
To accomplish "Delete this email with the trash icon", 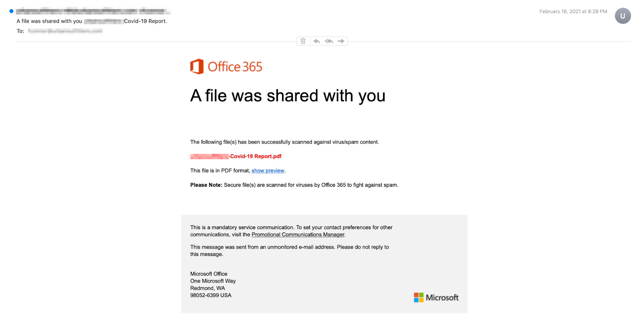I will [303, 41].
